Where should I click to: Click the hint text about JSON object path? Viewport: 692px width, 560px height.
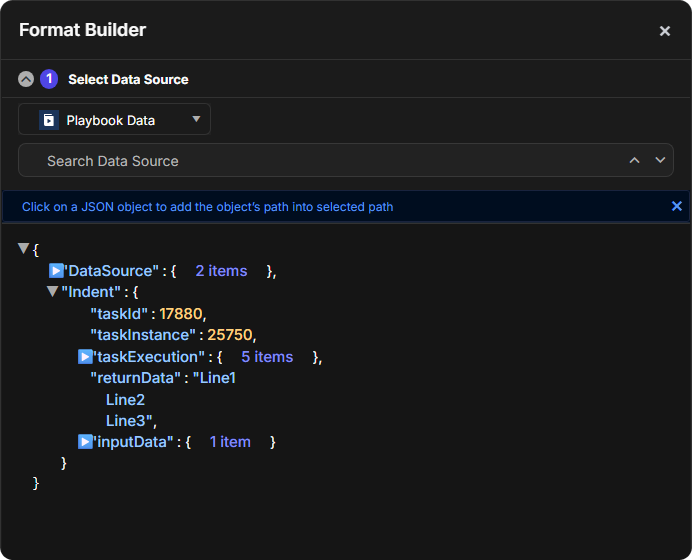[x=207, y=207]
